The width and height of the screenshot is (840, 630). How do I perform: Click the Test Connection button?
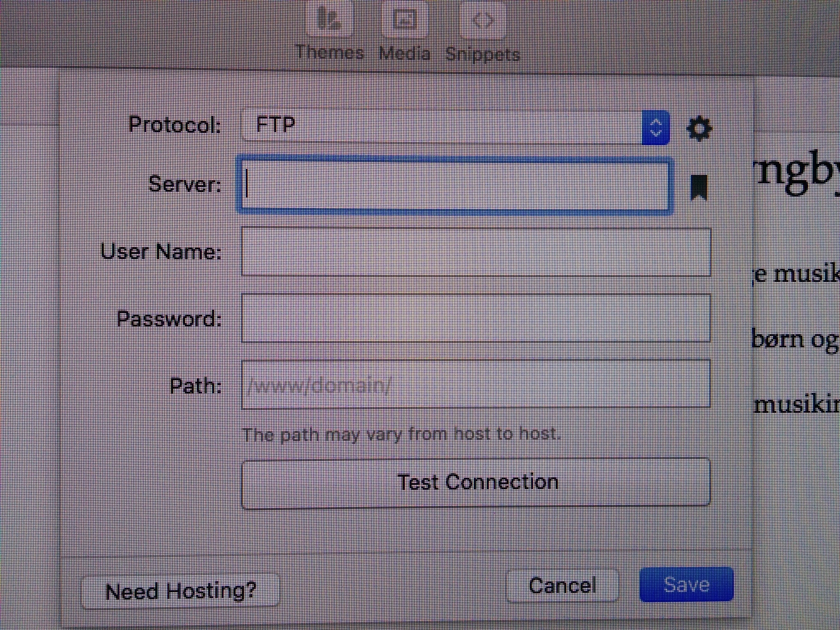[476, 483]
